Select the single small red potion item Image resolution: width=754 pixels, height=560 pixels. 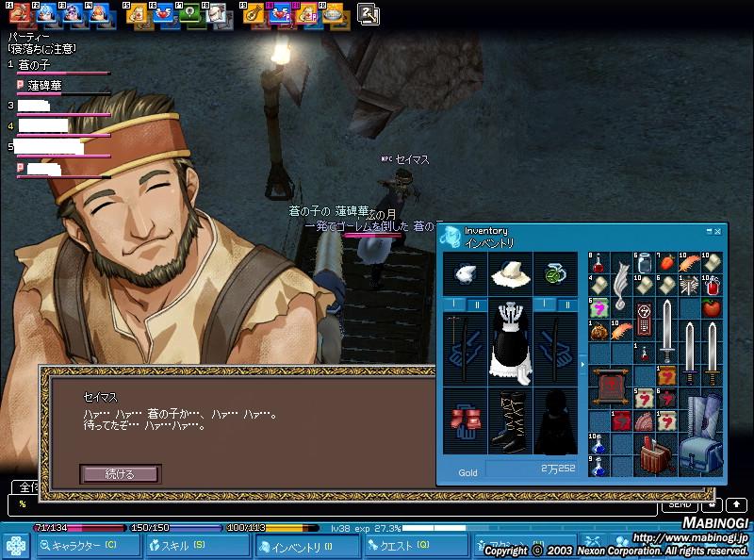click(x=644, y=354)
